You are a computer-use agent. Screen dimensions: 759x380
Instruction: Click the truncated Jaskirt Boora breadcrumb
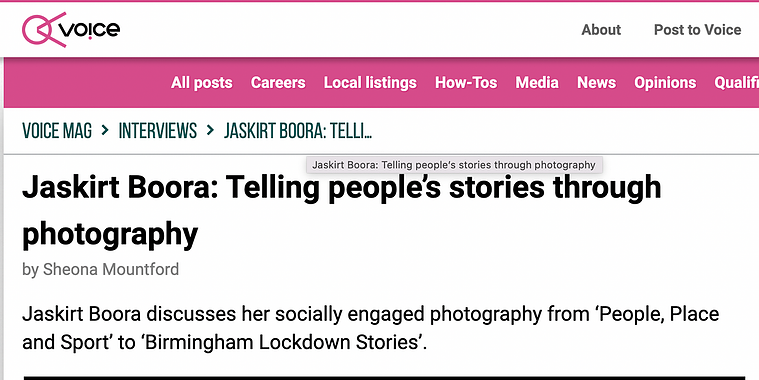click(x=298, y=131)
